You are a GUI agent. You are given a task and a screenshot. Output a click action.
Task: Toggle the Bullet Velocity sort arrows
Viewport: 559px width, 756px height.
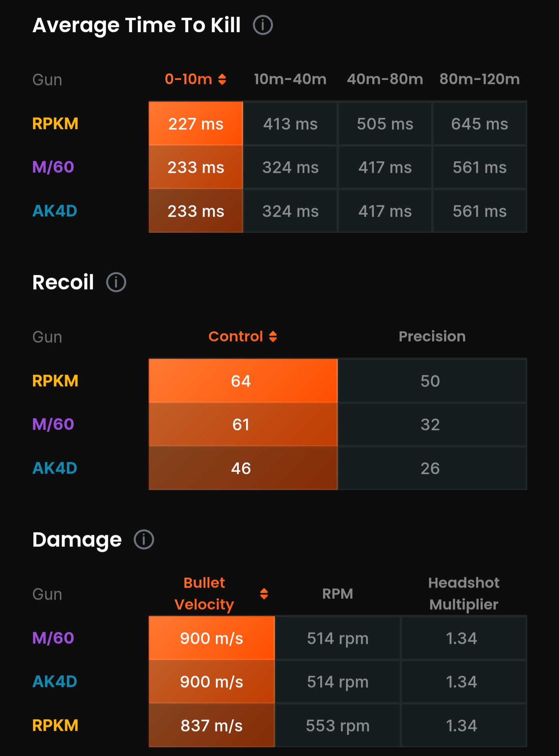tap(264, 594)
